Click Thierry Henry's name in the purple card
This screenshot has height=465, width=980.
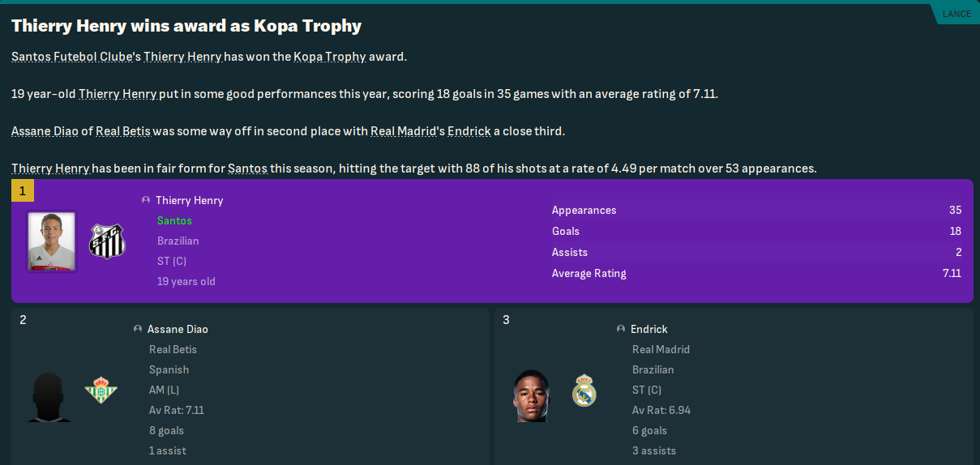[189, 200]
